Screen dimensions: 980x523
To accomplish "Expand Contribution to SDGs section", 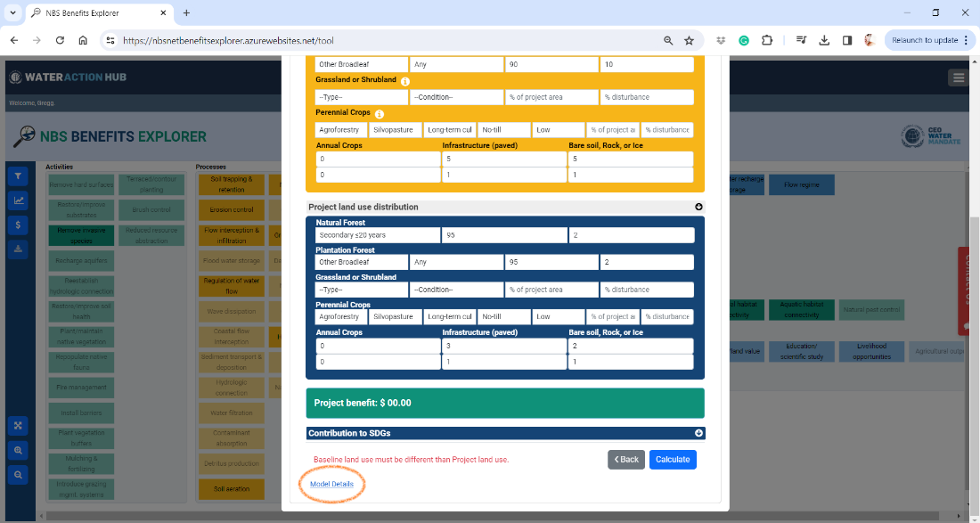I will click(698, 433).
